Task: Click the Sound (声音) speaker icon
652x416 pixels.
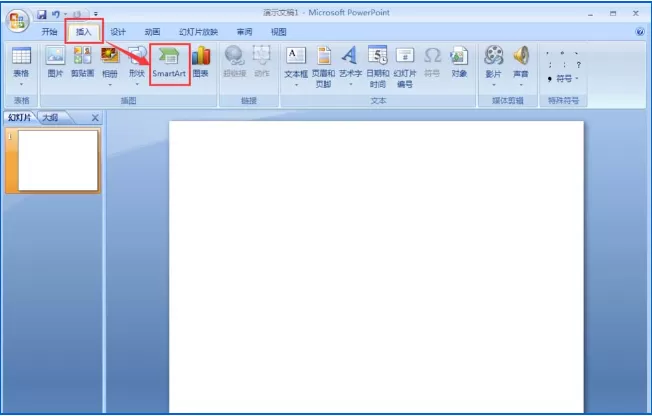Action: coord(521,55)
